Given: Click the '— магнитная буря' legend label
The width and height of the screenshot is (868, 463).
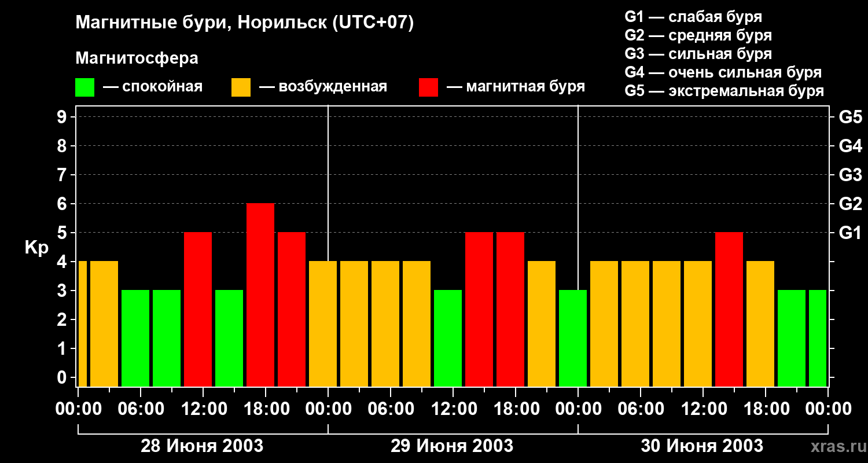Looking at the screenshot, I should click(516, 87).
